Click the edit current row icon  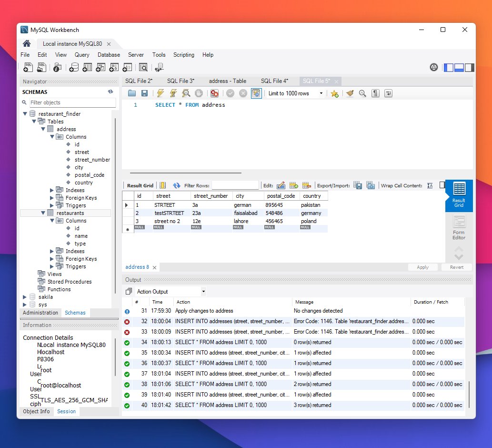281,185
